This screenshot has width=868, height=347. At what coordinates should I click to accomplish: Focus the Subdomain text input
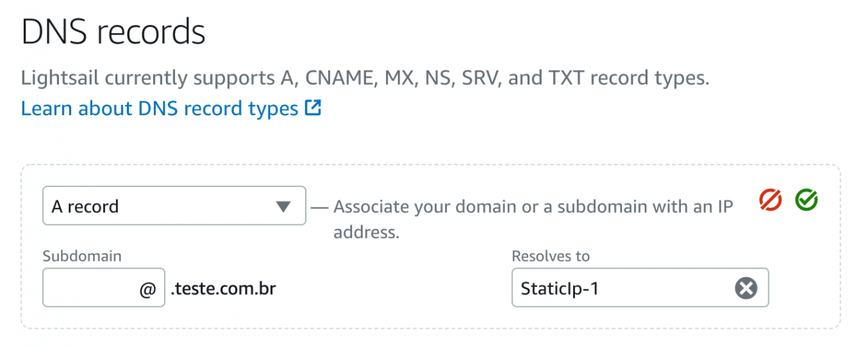click(104, 288)
